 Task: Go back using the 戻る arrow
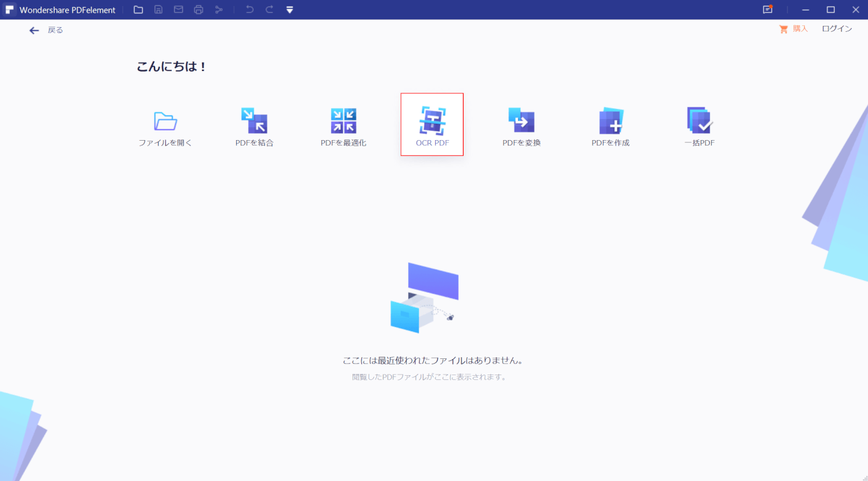click(x=34, y=30)
